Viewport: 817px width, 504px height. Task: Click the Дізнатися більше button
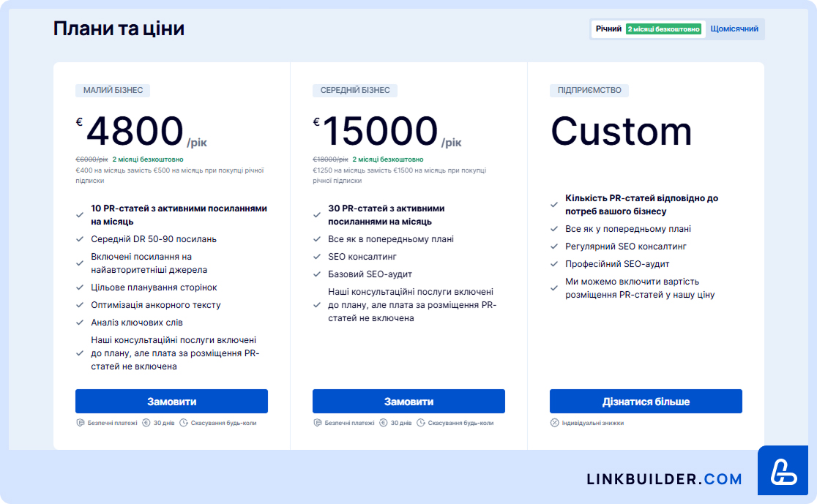pos(646,402)
